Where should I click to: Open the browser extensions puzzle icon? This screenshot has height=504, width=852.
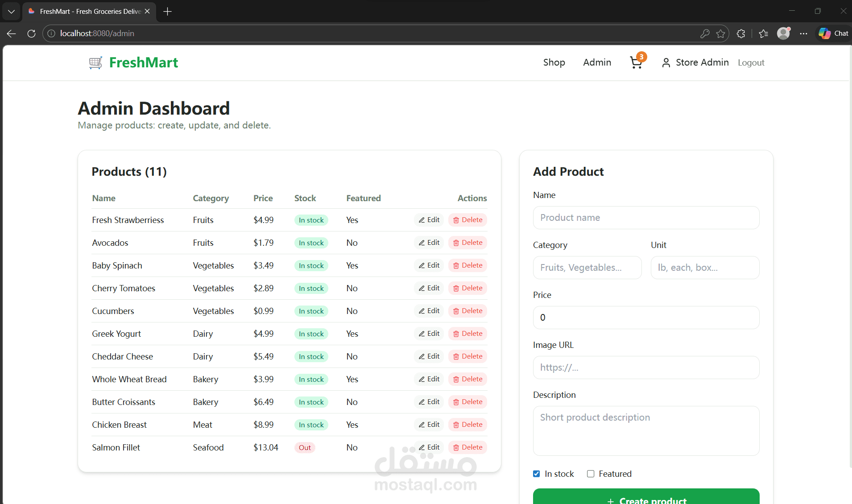741,33
